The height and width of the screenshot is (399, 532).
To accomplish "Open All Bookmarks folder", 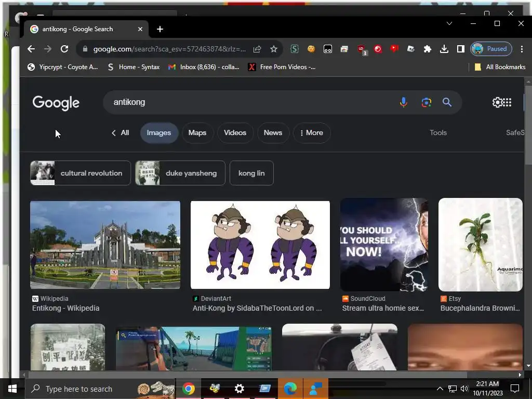I will click(500, 67).
